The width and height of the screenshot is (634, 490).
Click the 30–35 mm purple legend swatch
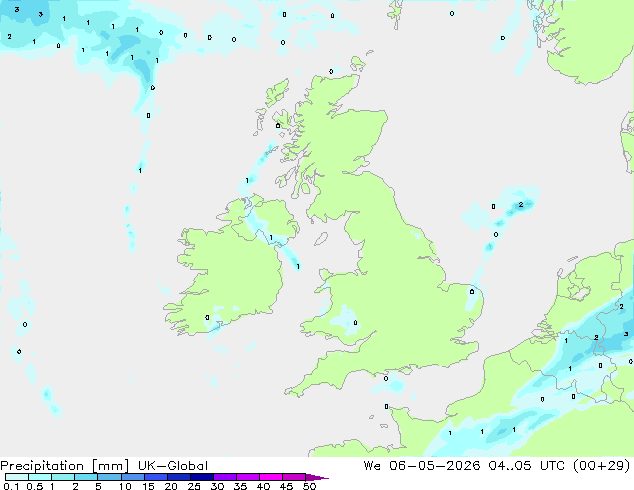(x=224, y=477)
